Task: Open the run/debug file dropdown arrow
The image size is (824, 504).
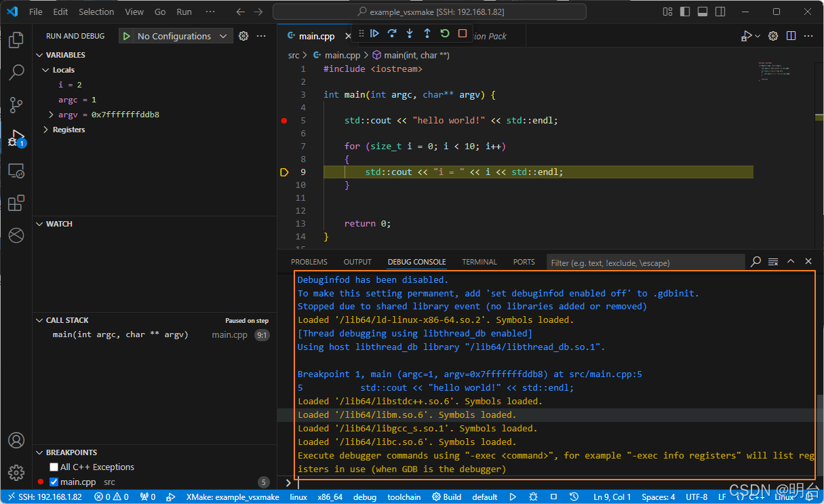Action: (x=758, y=36)
